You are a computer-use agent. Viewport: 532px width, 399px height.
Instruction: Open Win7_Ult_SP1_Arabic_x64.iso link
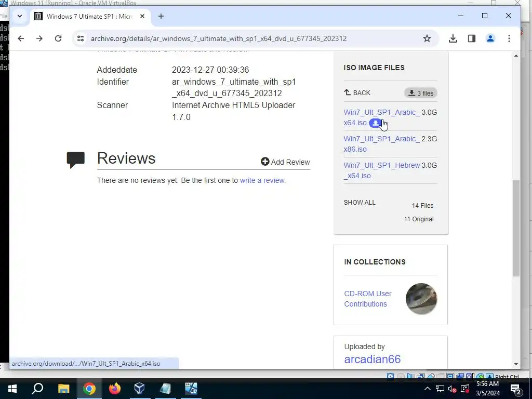pos(381,117)
